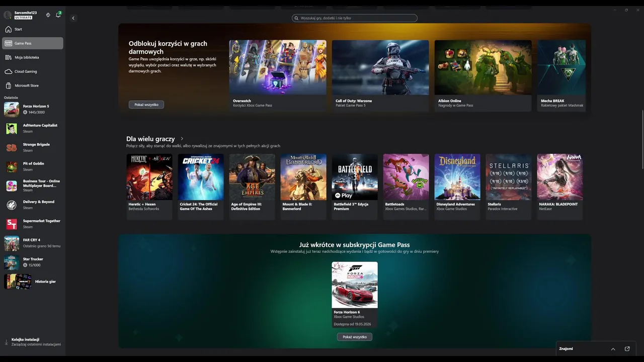Open the Battletoads game tile
The height and width of the screenshot is (362, 644).
406,187
